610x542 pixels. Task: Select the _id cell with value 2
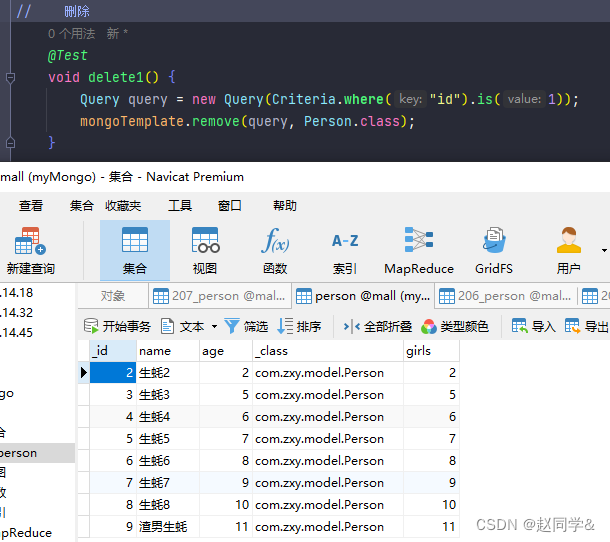(113, 373)
